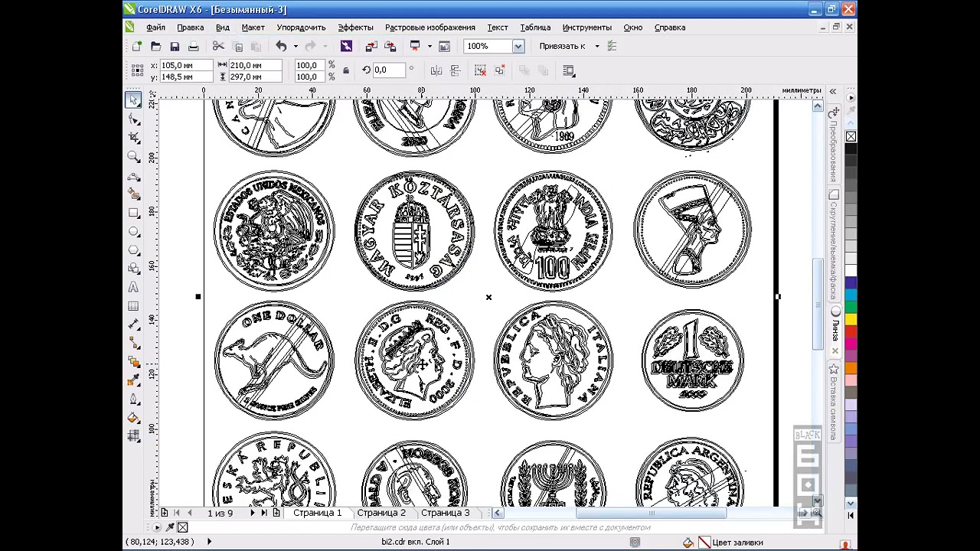Expand the status bar coordinates arrow
This screenshot has height=551, width=980.
(x=209, y=542)
